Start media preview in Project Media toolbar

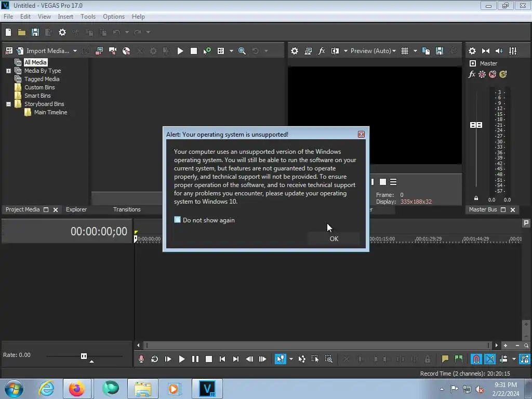180,51
